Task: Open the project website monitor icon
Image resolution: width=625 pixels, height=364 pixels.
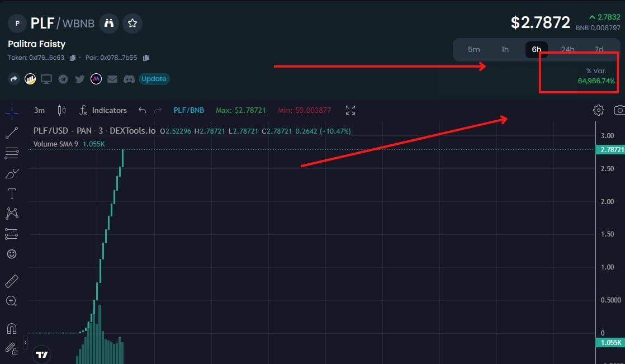Action: tap(46, 79)
